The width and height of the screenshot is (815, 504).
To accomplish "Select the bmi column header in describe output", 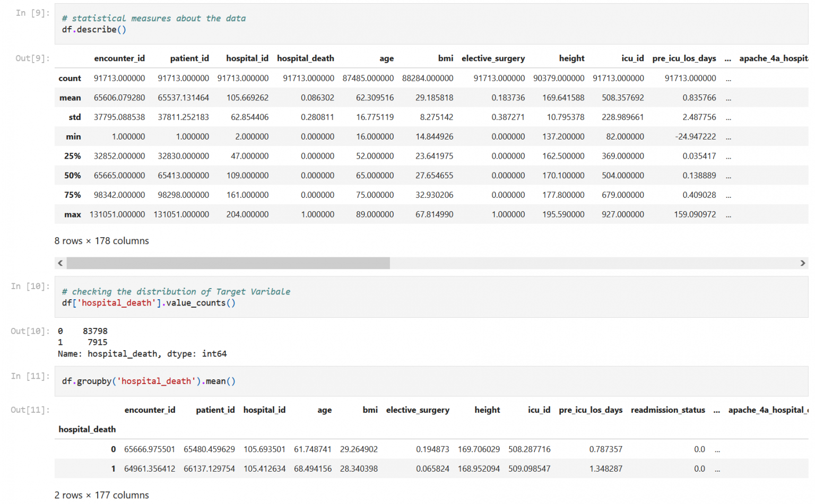I will [446, 58].
